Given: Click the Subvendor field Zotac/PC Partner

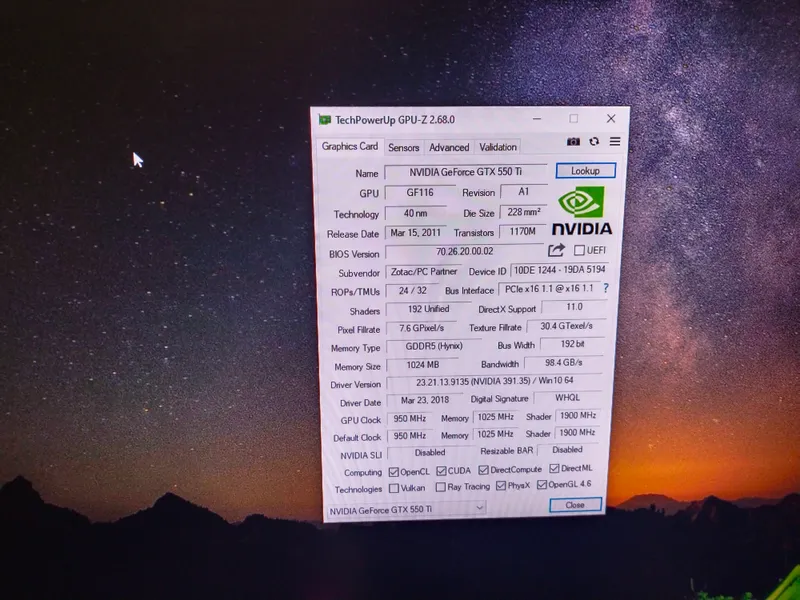Looking at the screenshot, I should point(423,272).
